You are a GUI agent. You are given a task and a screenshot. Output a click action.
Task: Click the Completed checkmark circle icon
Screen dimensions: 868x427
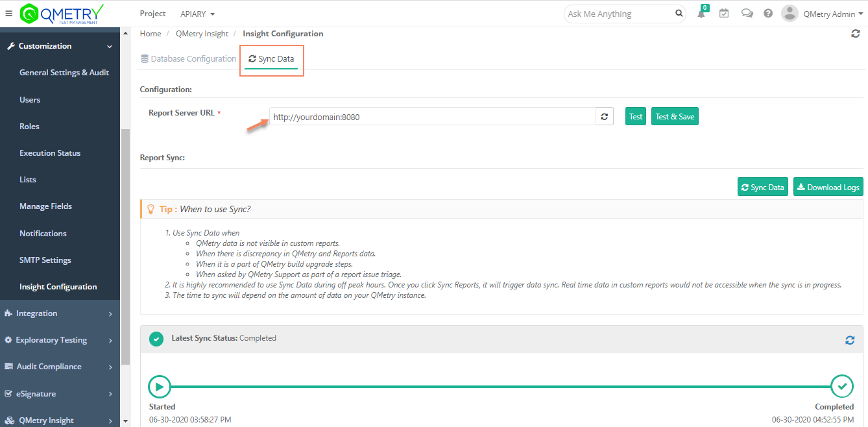pos(842,387)
